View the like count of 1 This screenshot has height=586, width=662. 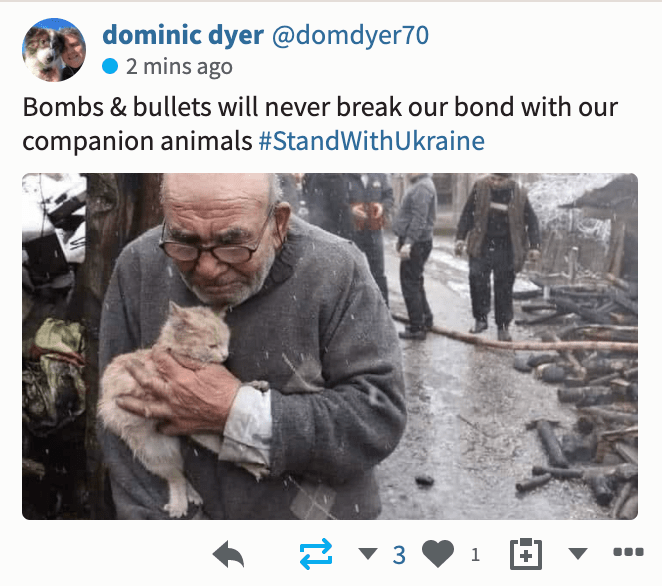tap(475, 555)
